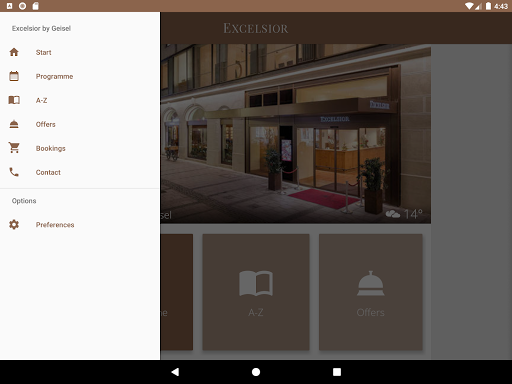
Task: Tap the Excelsior title in the header
Action: (256, 28)
